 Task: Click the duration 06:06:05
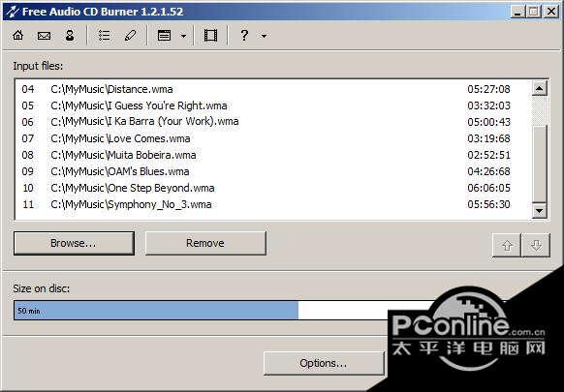488,188
